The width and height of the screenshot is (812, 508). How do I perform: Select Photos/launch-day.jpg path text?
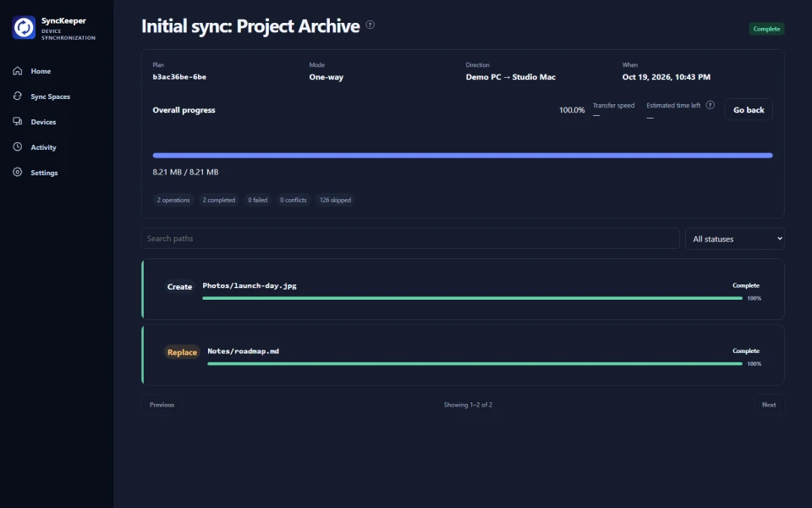tap(250, 285)
